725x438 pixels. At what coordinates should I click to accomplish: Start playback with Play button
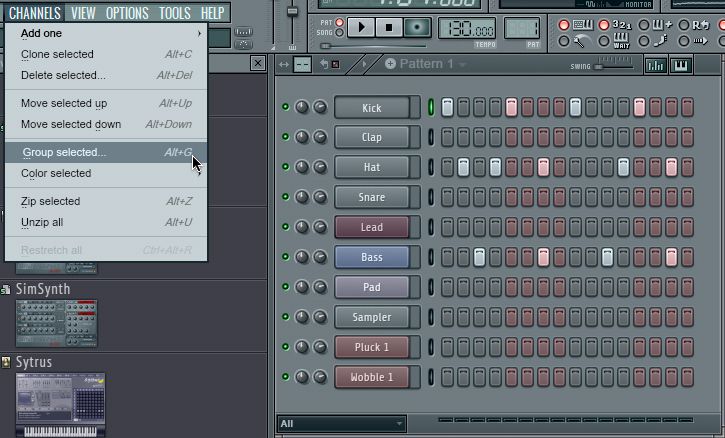coord(361,27)
